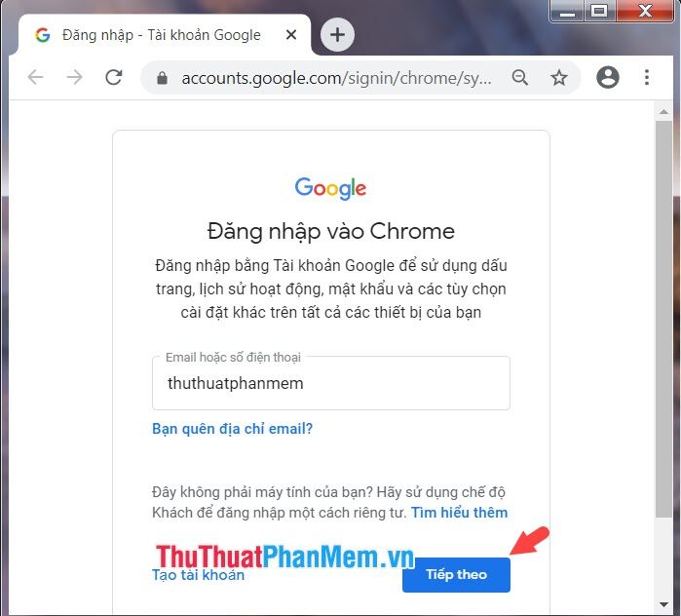Viewport: 681px width, 616px height.
Task: Click the browser forward arrow
Action: point(74,77)
